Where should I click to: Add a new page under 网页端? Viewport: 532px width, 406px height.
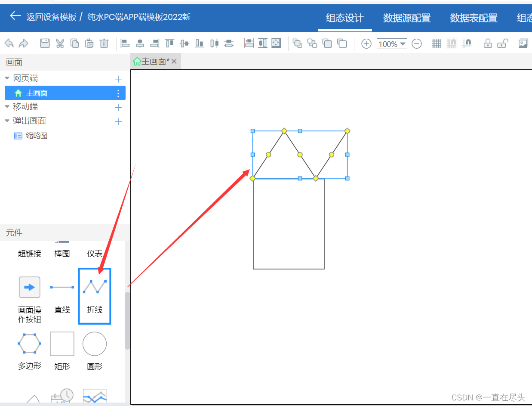coord(118,79)
